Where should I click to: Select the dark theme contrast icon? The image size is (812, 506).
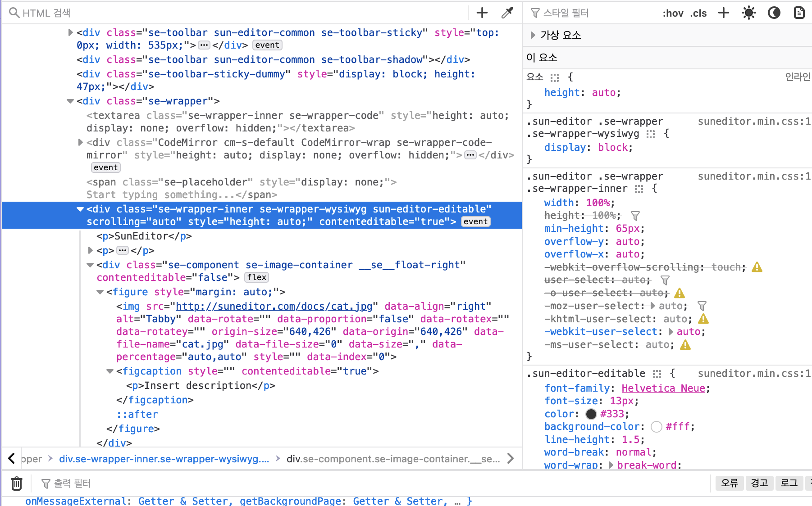click(x=774, y=13)
